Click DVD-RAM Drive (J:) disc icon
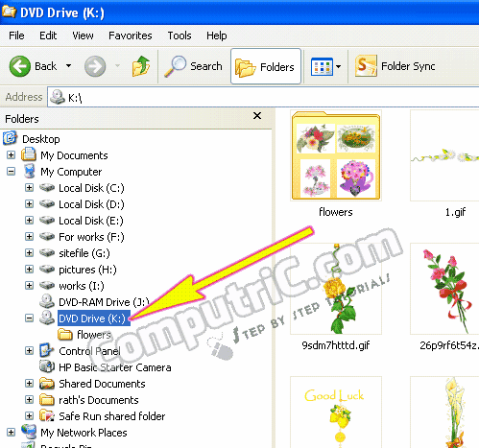Screen dimensions: 479x448 point(47,301)
